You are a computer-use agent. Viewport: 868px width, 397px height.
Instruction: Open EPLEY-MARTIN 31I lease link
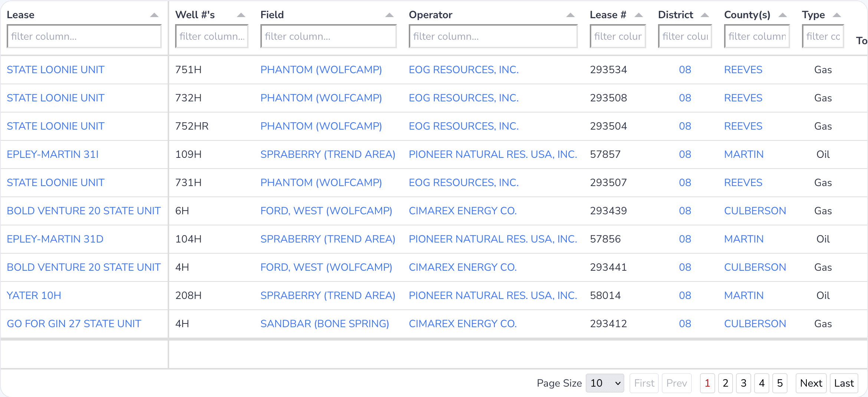tap(53, 154)
